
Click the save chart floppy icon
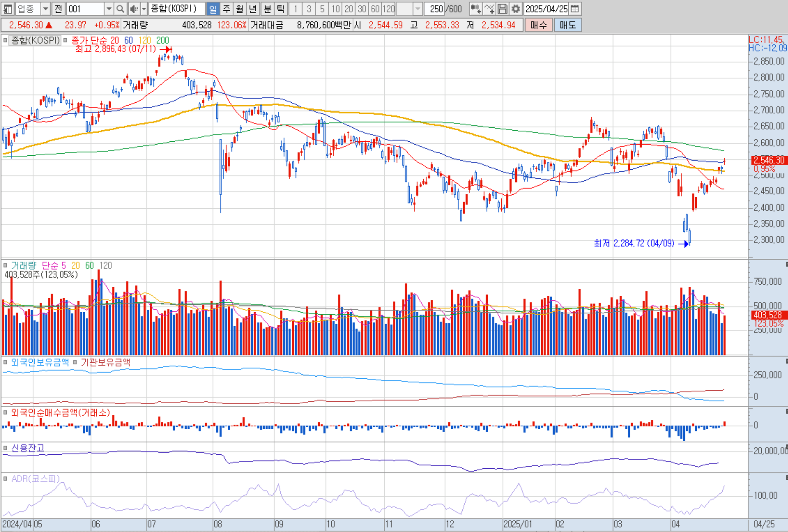click(x=503, y=9)
